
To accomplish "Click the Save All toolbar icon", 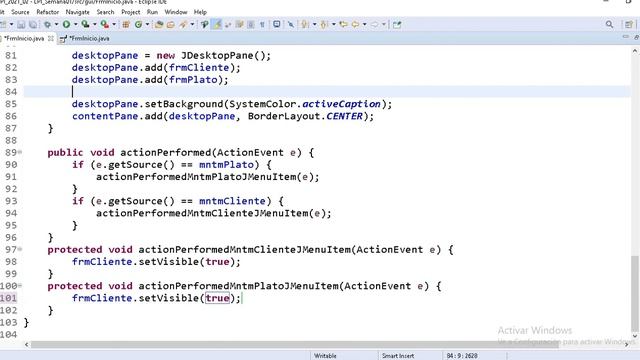I will point(33,25).
